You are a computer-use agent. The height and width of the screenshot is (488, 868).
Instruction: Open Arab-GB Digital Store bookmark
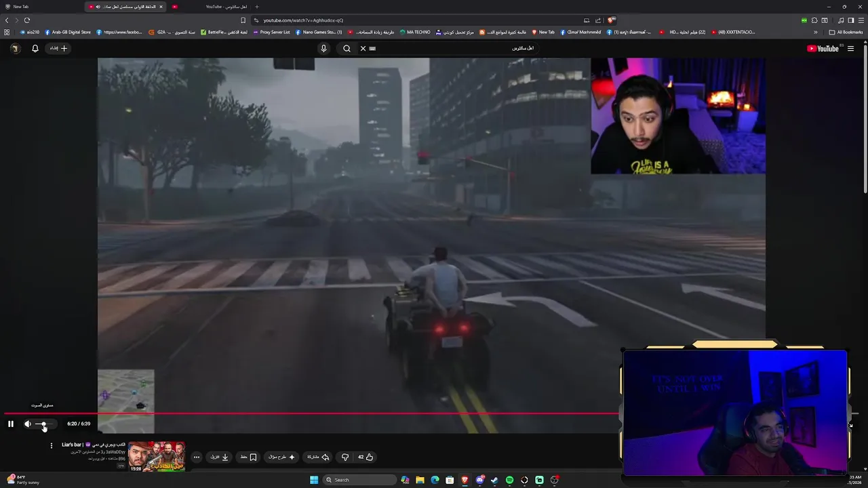click(68, 32)
